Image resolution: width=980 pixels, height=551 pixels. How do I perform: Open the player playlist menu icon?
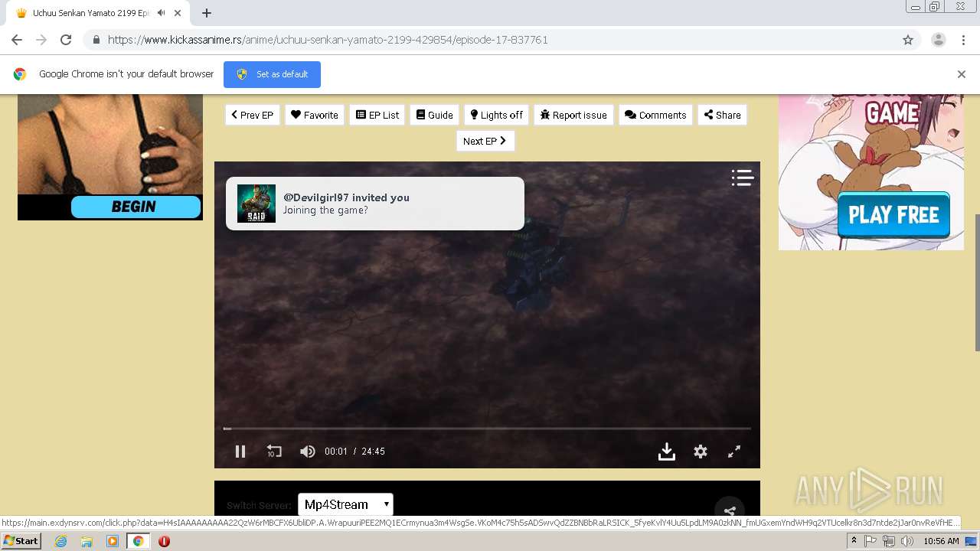click(742, 178)
